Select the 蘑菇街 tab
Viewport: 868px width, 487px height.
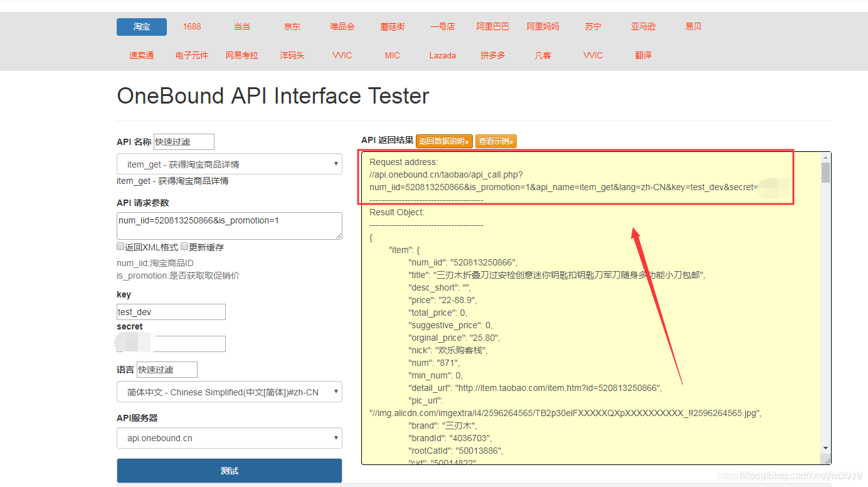pyautogui.click(x=393, y=27)
